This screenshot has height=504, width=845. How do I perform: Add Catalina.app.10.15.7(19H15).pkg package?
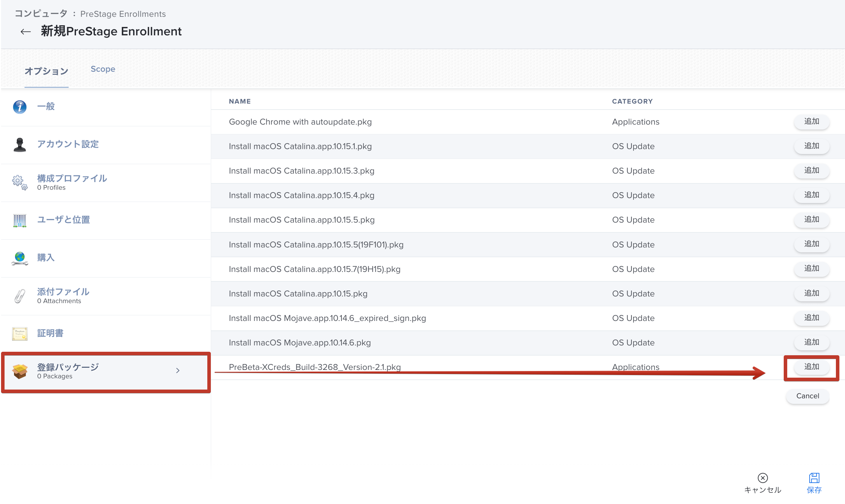(x=811, y=268)
